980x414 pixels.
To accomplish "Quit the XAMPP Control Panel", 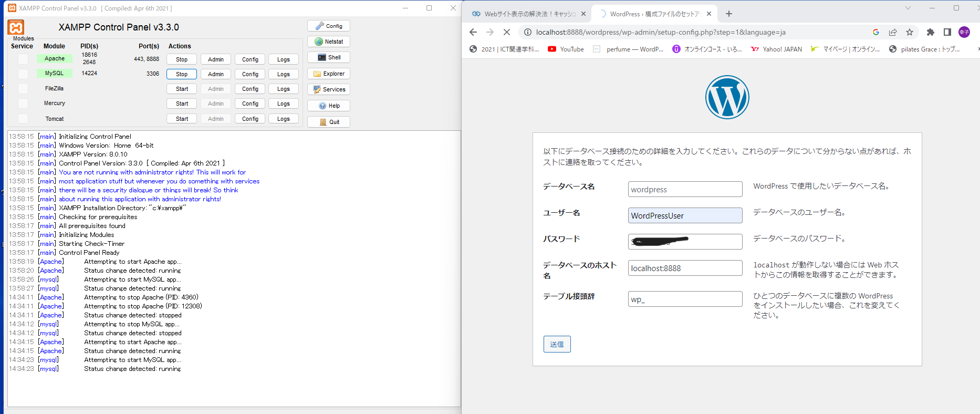I will point(329,122).
